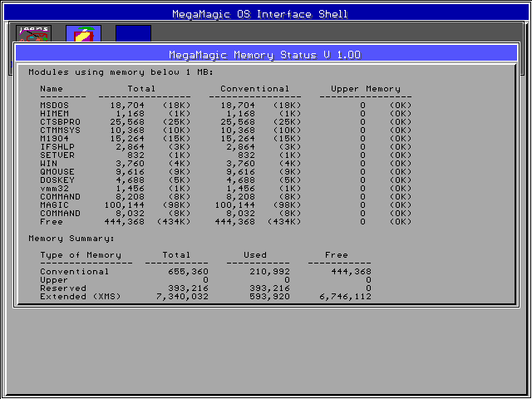Open the Icons paint palette icon
Viewport: 532px width, 399px height.
(x=33, y=34)
